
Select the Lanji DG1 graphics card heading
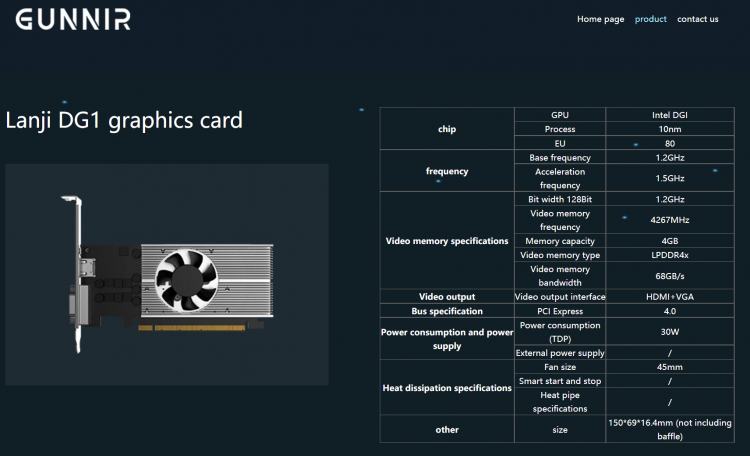coord(124,121)
